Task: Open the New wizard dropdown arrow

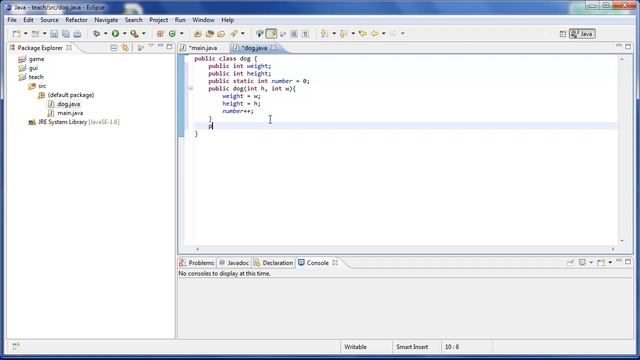Action: [x=25, y=34]
